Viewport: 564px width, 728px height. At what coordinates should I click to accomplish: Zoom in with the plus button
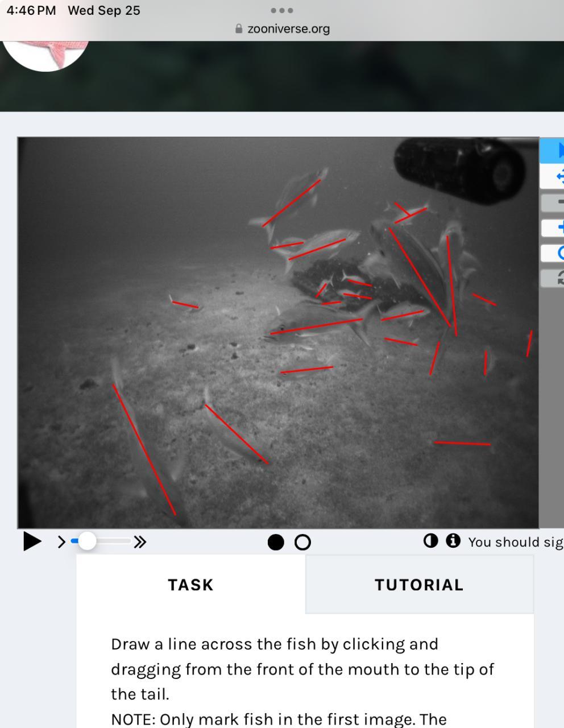click(x=552, y=228)
